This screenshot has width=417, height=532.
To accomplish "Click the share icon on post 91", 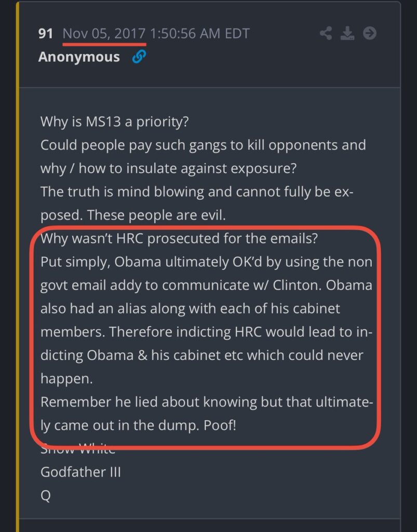I will (x=326, y=33).
